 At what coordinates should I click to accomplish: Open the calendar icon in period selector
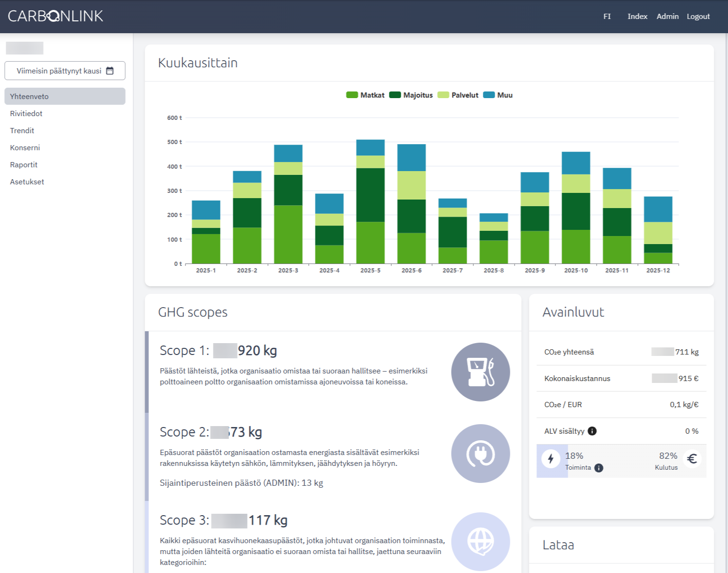(x=110, y=71)
